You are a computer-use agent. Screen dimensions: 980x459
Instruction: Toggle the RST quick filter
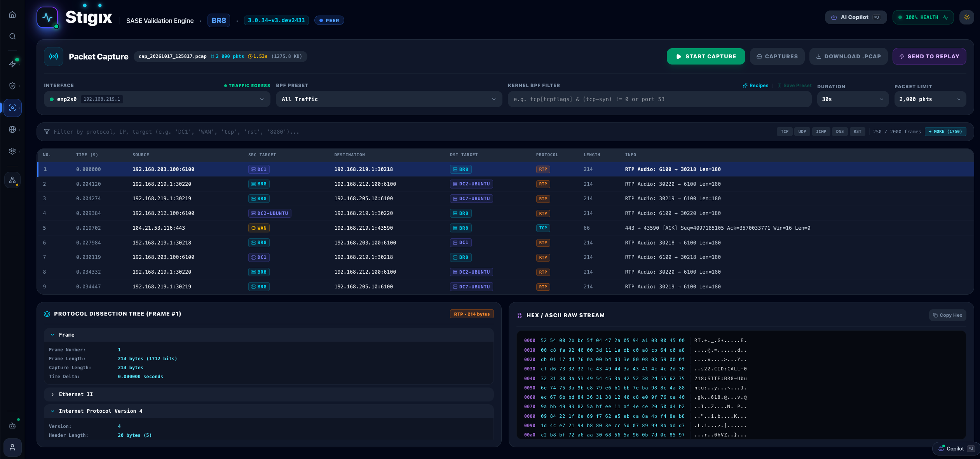click(x=857, y=132)
